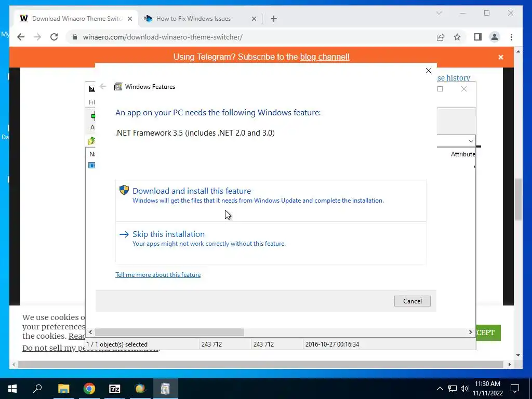Go back in Chrome browser
532x399 pixels.
pos(21,37)
